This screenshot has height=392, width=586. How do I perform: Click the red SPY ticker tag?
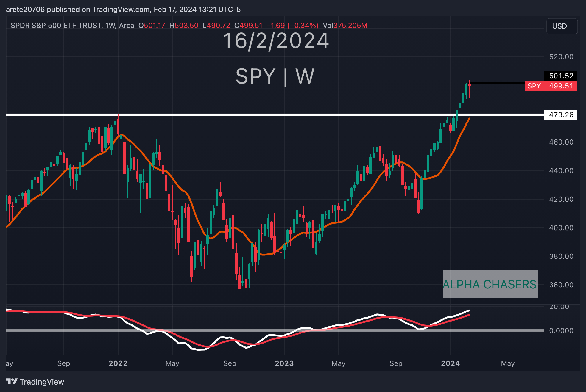coord(534,86)
